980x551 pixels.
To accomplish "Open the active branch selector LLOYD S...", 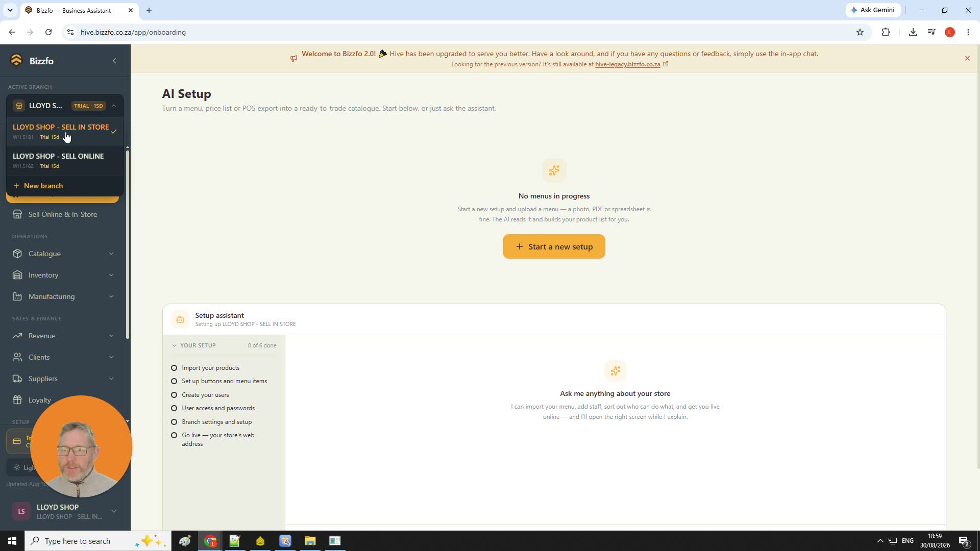I will pos(65,106).
